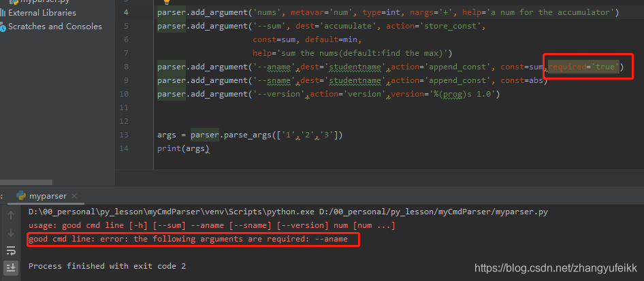Click gutter line number 11
This screenshot has height=281, width=644.
(124, 108)
